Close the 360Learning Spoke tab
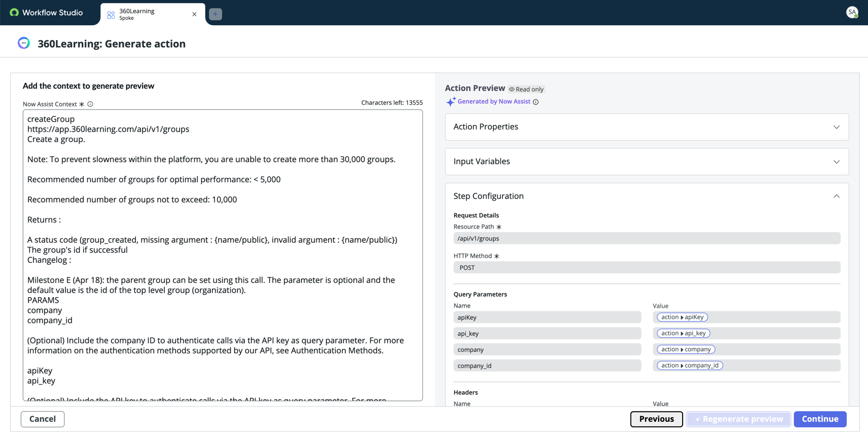868x435 pixels. [194, 14]
